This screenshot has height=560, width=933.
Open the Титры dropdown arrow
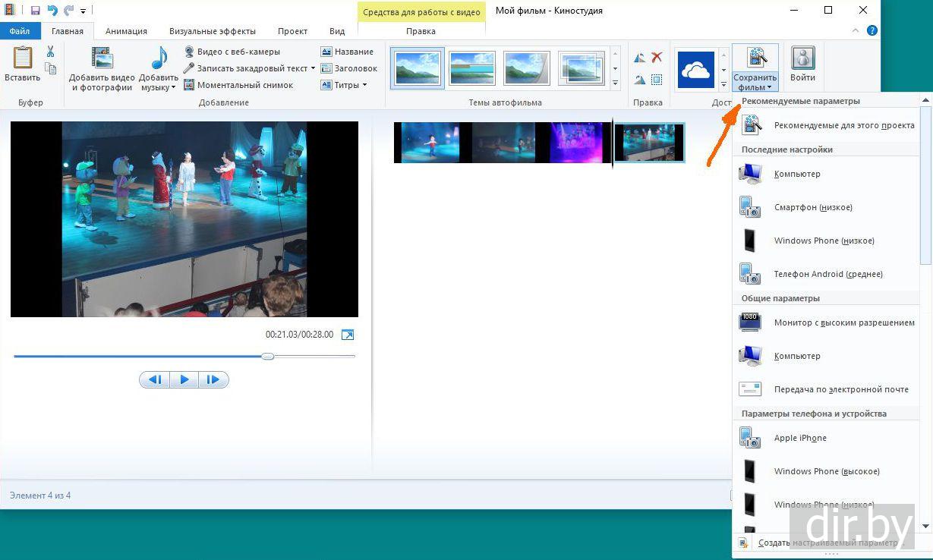[x=364, y=85]
